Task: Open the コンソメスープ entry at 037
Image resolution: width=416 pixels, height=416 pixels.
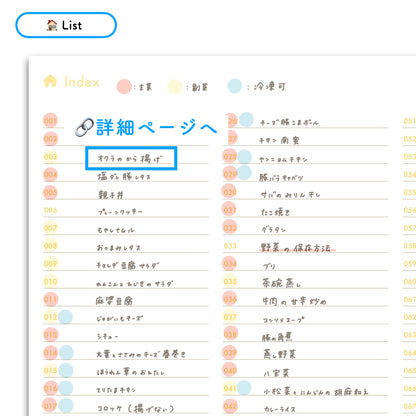Action: click(283, 320)
